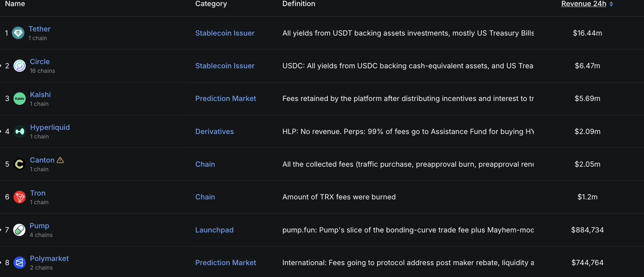
Task: Select Stablecoin Issuer category in Circle row
Action: coord(225,66)
